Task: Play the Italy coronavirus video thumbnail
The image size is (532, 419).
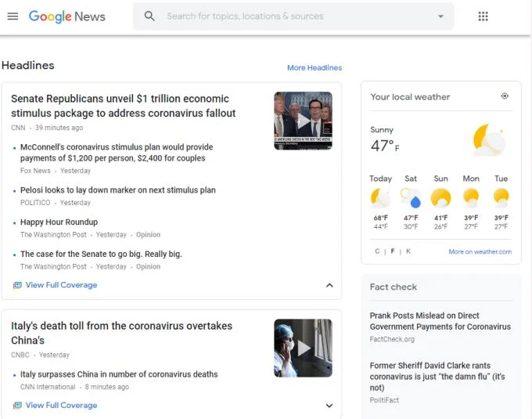Action: click(x=303, y=348)
